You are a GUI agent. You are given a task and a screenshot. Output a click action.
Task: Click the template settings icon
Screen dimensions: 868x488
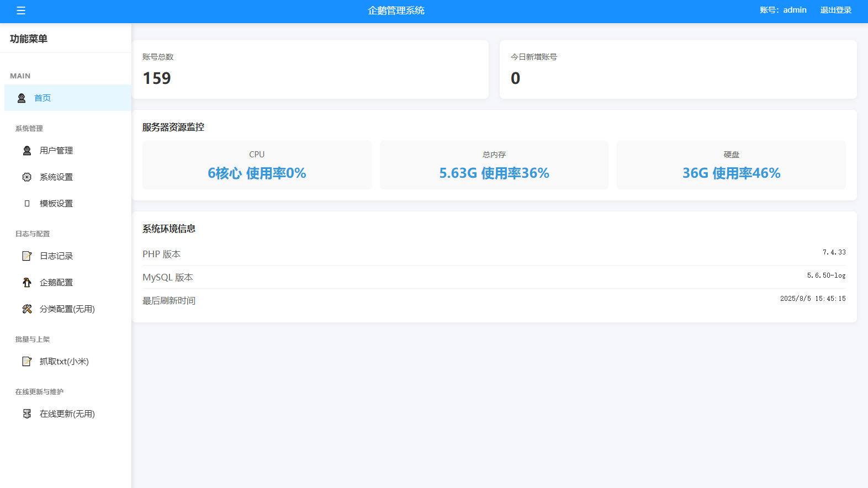pyautogui.click(x=27, y=204)
